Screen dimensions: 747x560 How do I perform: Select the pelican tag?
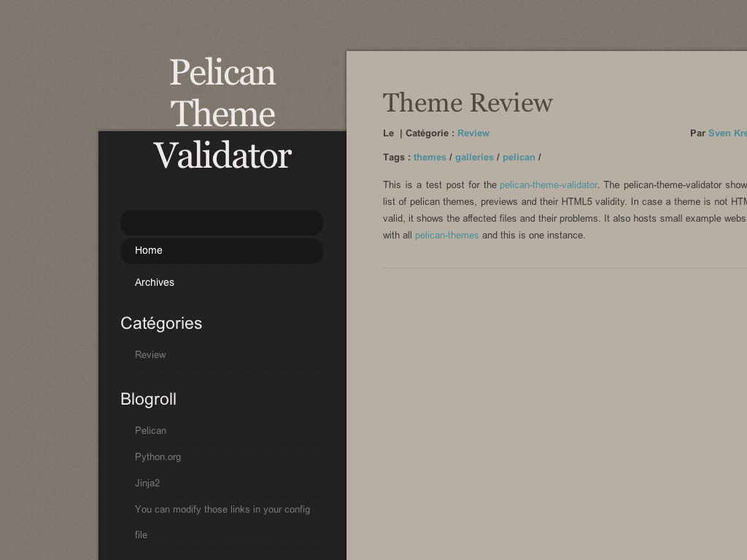pos(519,157)
